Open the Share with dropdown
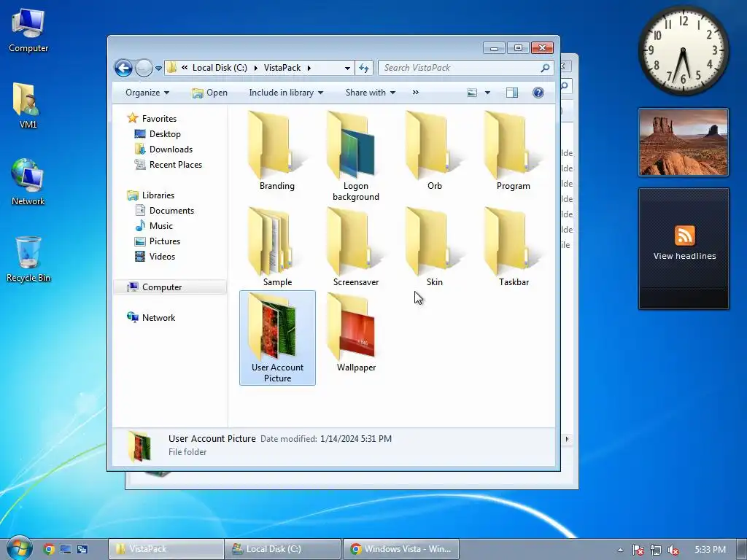 tap(370, 93)
